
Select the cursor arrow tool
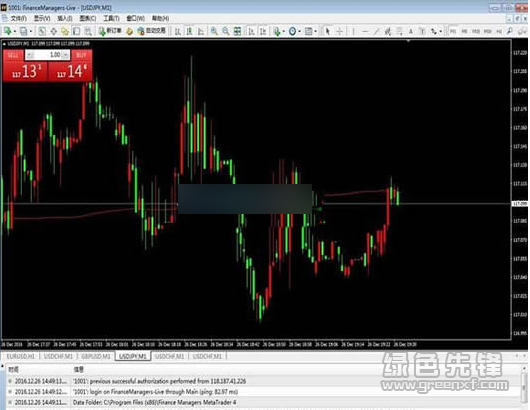point(327,31)
